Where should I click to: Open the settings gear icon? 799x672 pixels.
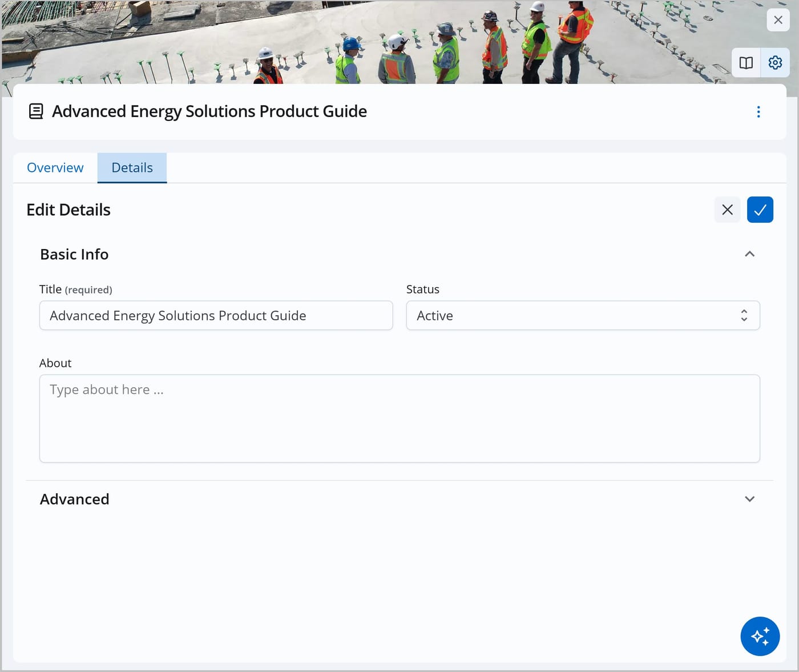tap(775, 63)
